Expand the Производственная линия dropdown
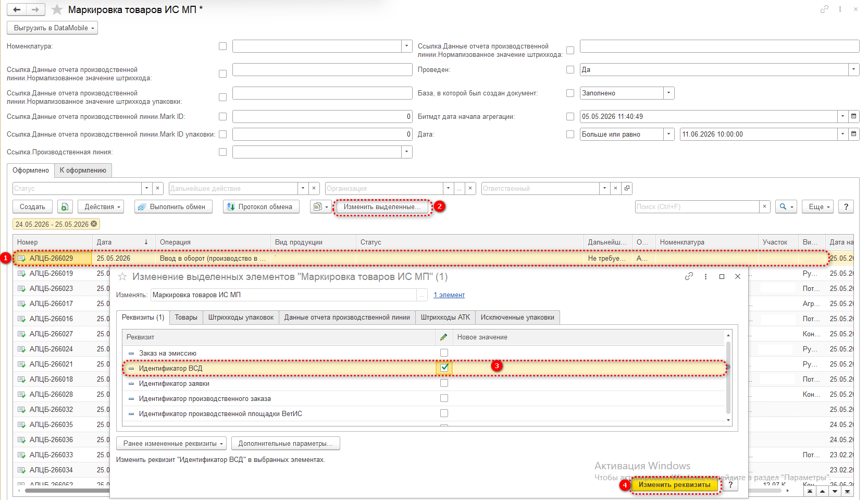The image size is (868, 500). 407,152
